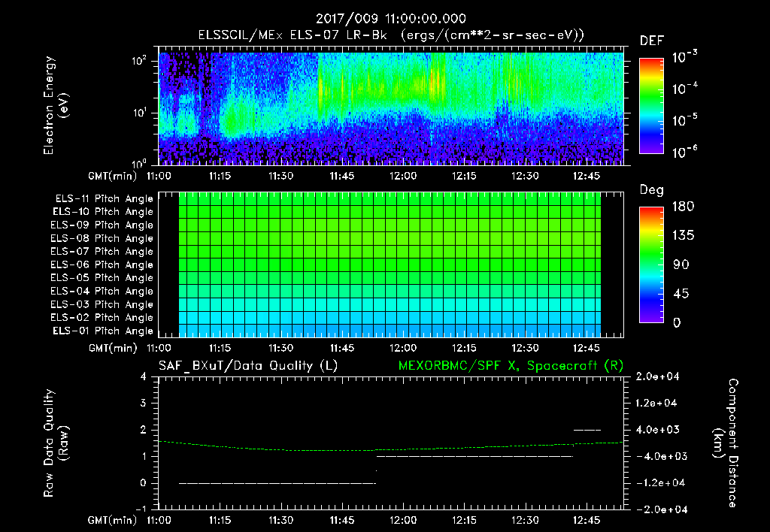Click the '45' value on the Deg scale
Image resolution: width=770 pixels, height=532 pixels.
681,294
